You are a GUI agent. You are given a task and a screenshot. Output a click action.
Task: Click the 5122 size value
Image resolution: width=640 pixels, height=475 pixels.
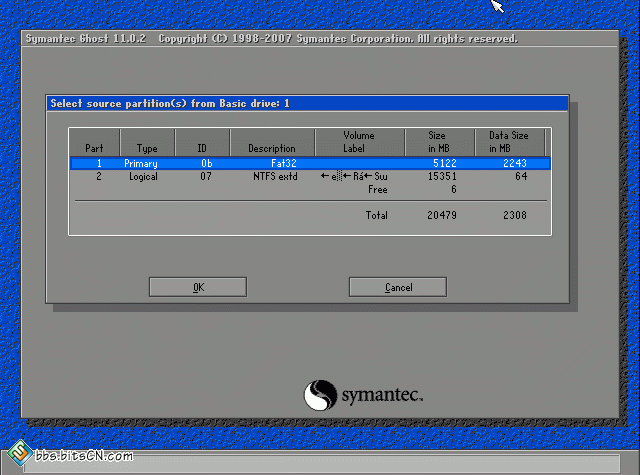[x=445, y=164]
